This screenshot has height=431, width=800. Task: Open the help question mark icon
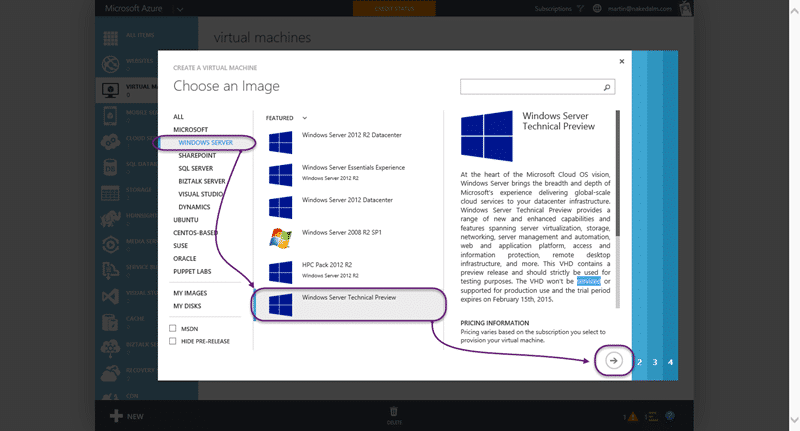(x=670, y=416)
